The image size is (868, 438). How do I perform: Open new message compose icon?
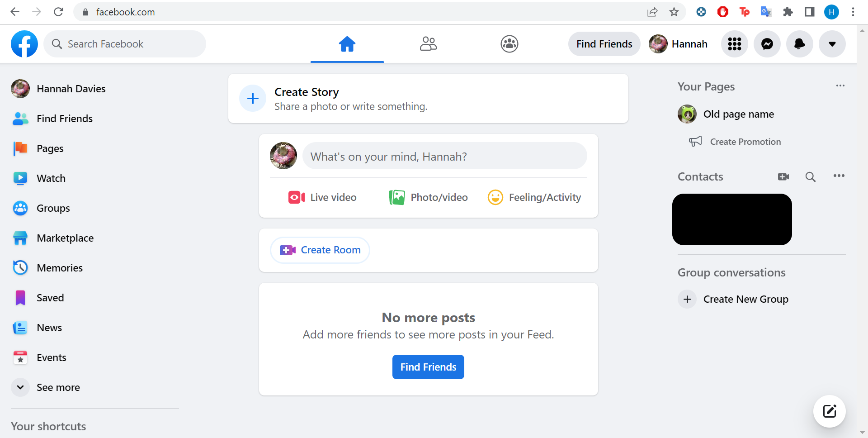(830, 411)
